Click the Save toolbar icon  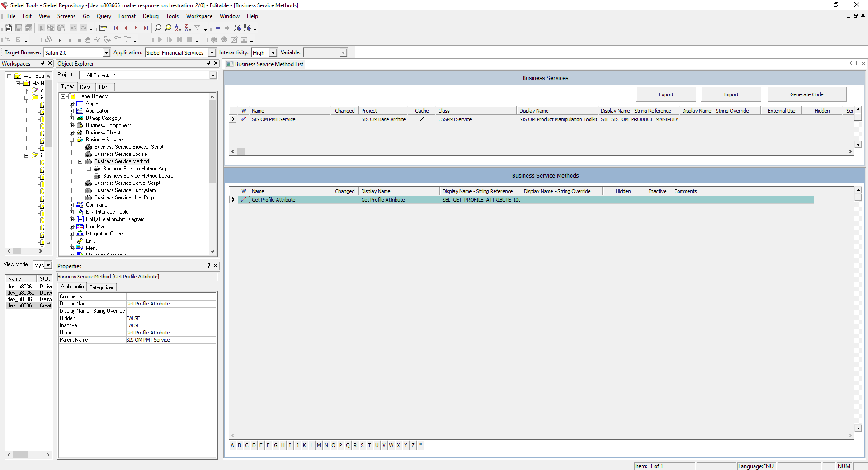19,28
